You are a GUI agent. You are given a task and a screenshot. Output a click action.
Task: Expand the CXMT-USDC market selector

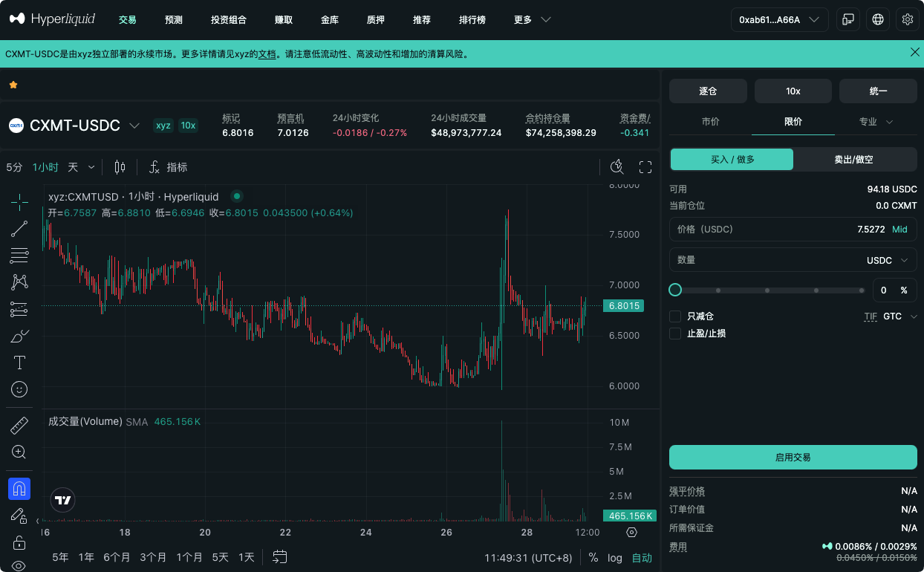(x=134, y=126)
